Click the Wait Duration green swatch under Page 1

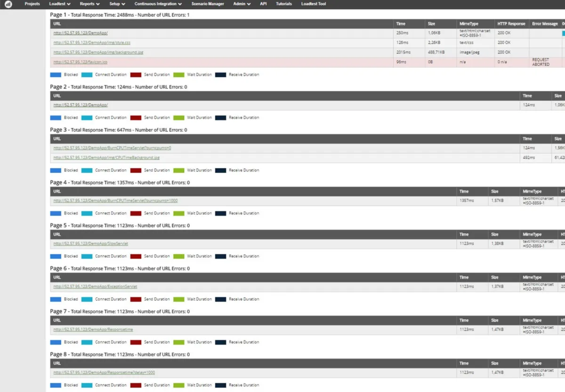tap(178, 74)
